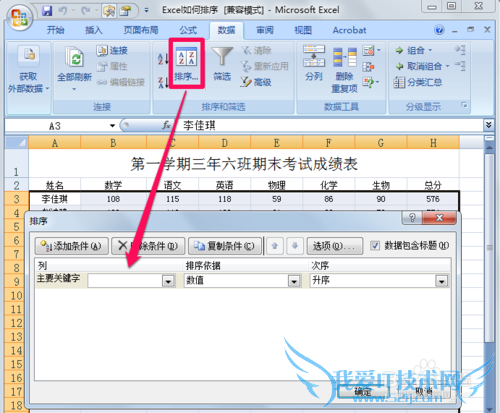Open Order dropdown showing 升序

[442, 281]
